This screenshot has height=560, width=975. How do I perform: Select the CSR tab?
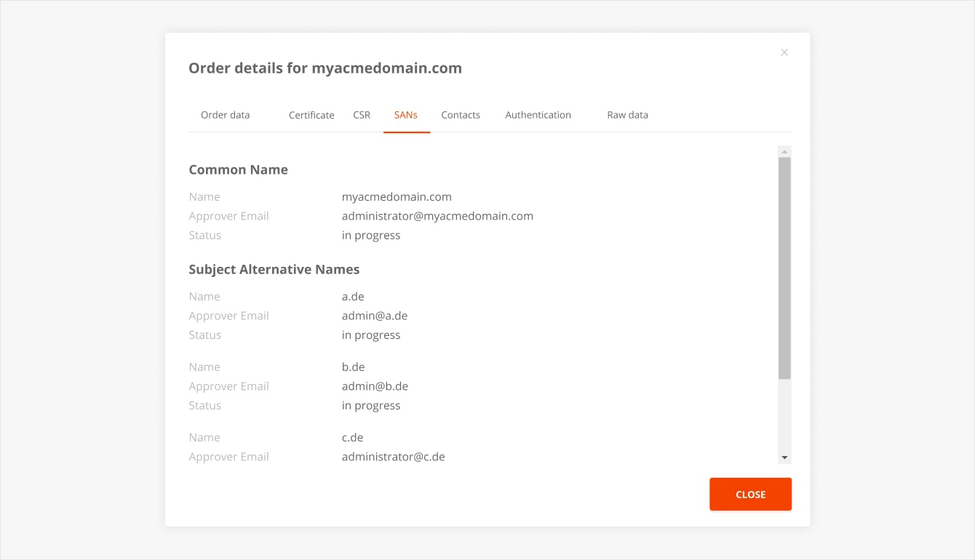point(362,115)
